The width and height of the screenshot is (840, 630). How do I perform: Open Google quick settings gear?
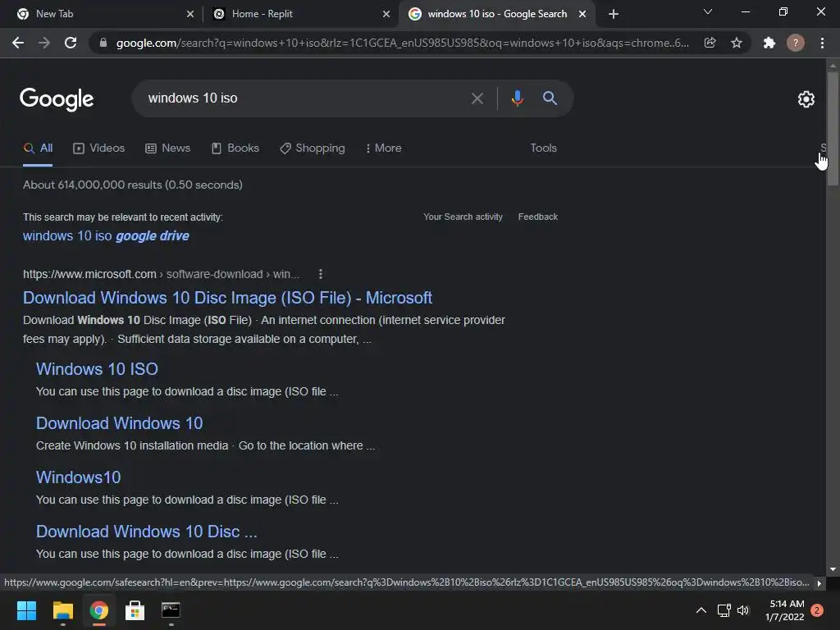pyautogui.click(x=806, y=99)
